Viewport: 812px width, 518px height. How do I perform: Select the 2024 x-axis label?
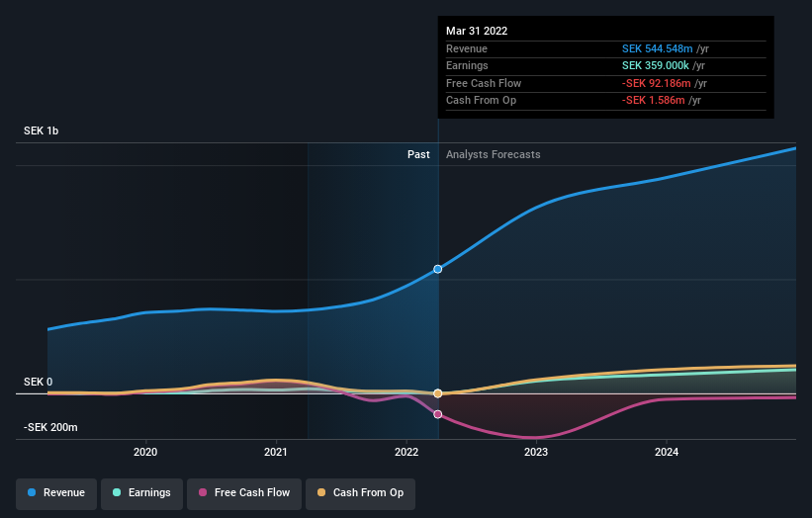667,452
